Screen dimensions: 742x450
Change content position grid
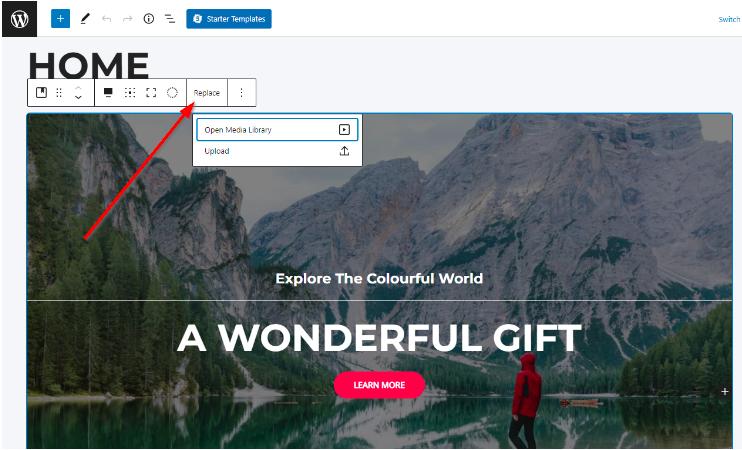coord(130,93)
